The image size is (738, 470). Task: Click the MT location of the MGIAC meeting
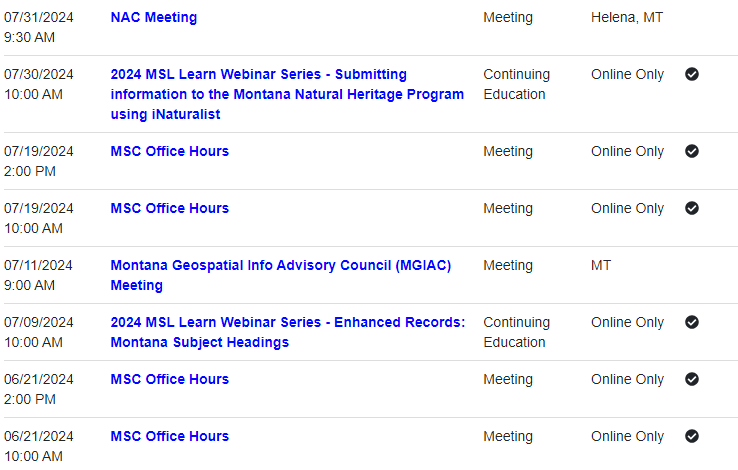pos(601,265)
